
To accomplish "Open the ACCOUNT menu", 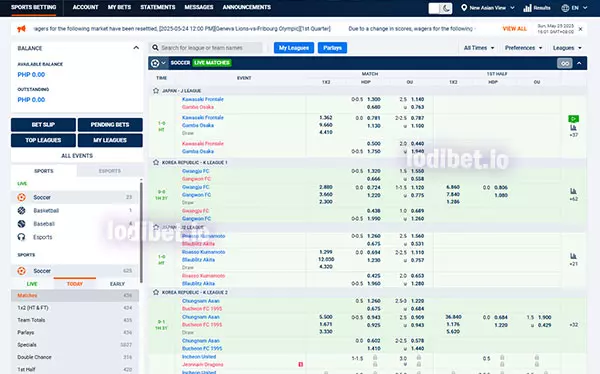I will 85,7.
